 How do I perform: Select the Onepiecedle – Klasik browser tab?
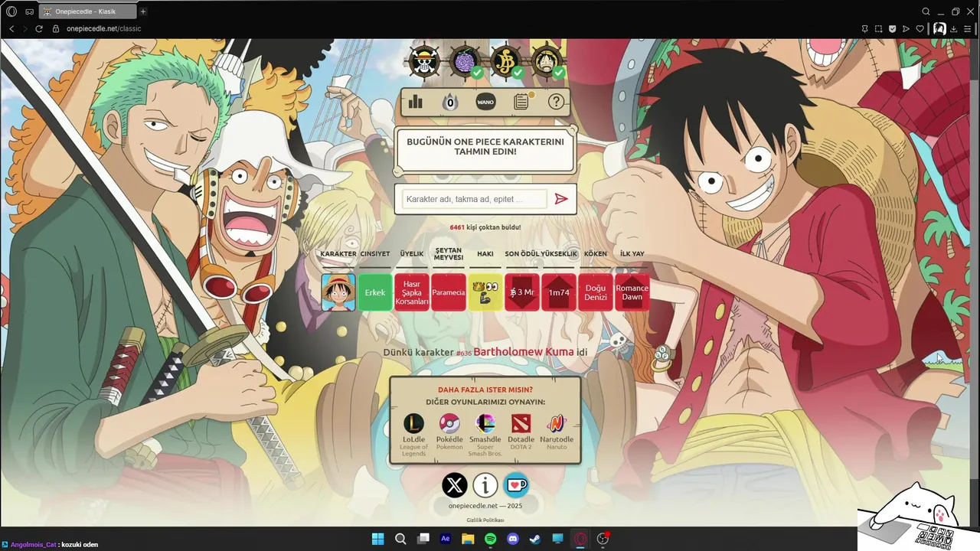click(88, 11)
